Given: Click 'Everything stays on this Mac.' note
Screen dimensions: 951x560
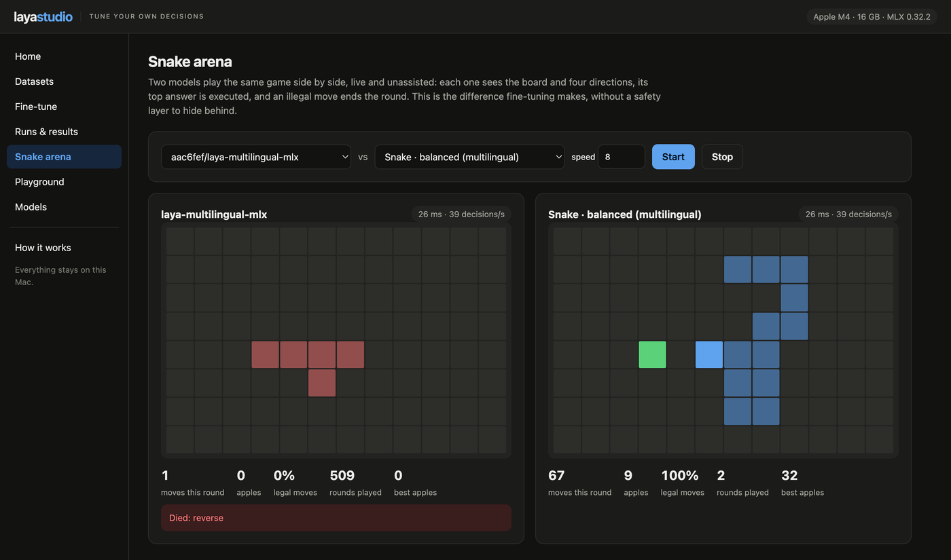Looking at the screenshot, I should [x=61, y=276].
